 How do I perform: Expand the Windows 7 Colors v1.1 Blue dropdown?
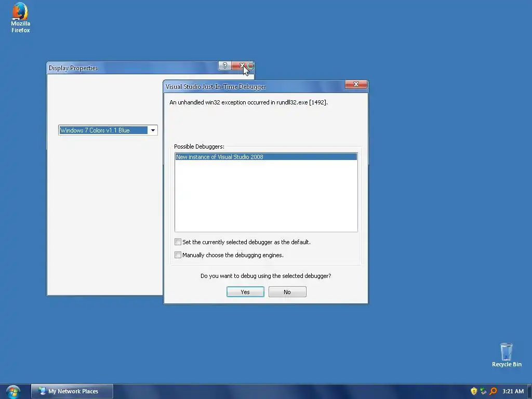tap(153, 130)
